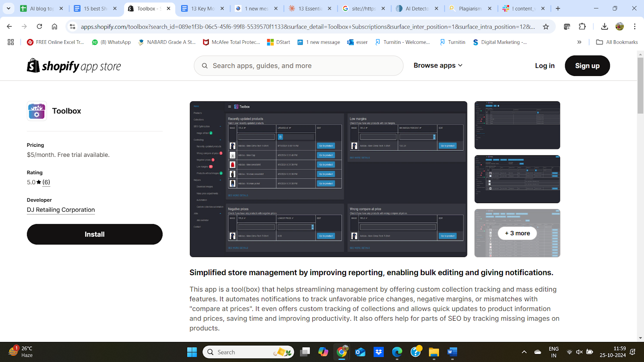
Task: Open the weather widget showing Haze
Action: (21, 352)
